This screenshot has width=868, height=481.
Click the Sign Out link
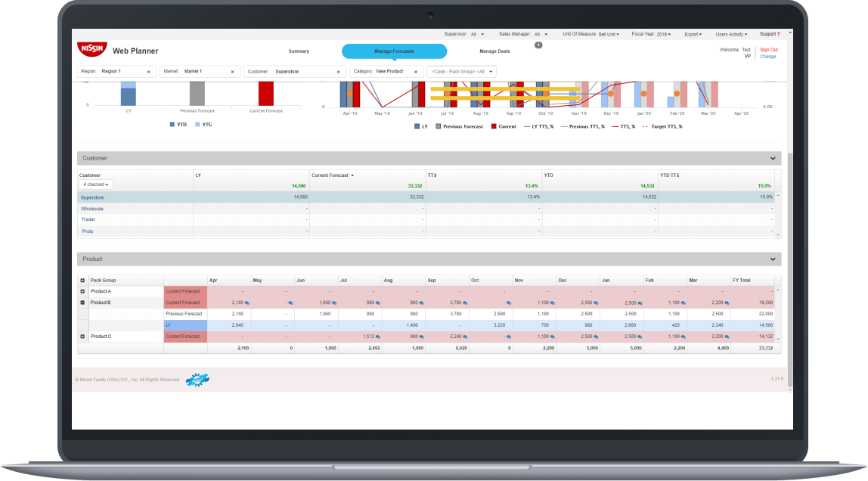768,48
